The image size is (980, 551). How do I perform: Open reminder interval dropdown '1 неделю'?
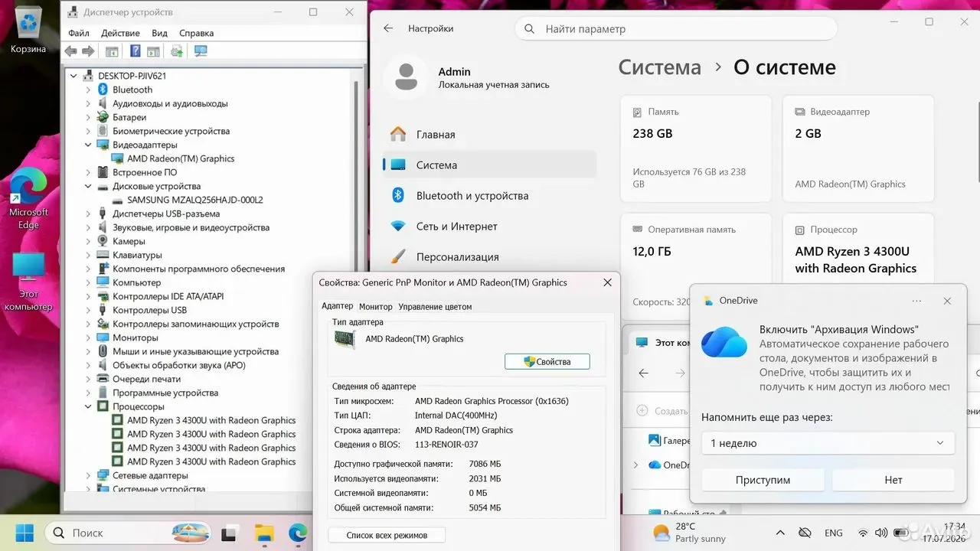point(828,443)
